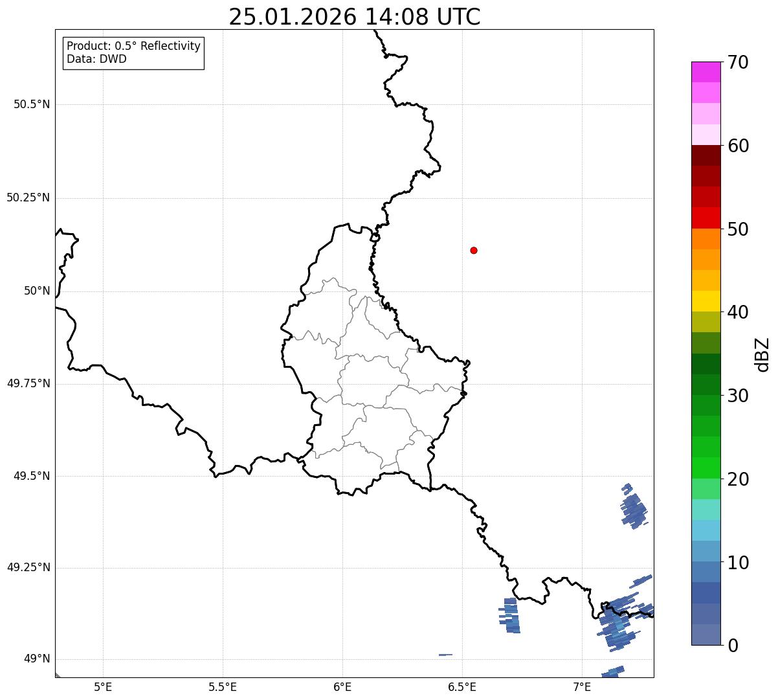778x700 pixels.
Task: Click the colorbar value 70
Action: tap(738, 62)
